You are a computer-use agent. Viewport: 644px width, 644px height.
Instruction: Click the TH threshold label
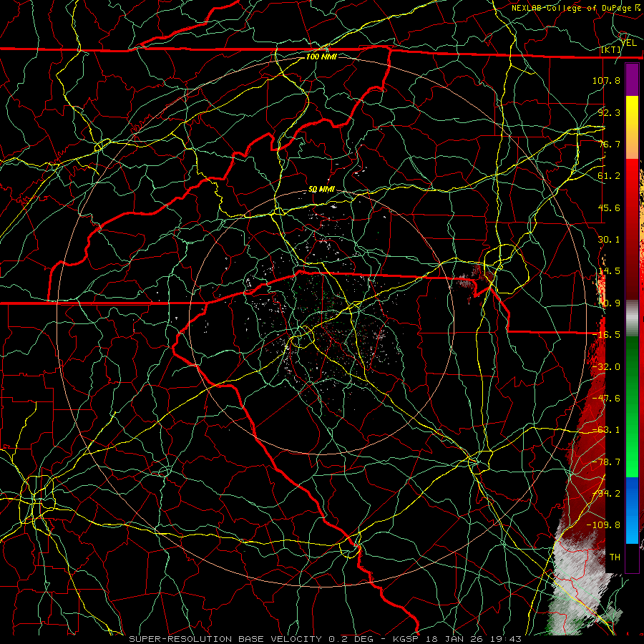(x=615, y=557)
